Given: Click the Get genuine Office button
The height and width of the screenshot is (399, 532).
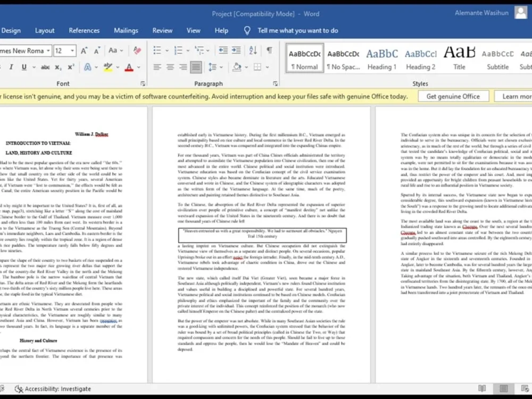Looking at the screenshot, I should (453, 96).
